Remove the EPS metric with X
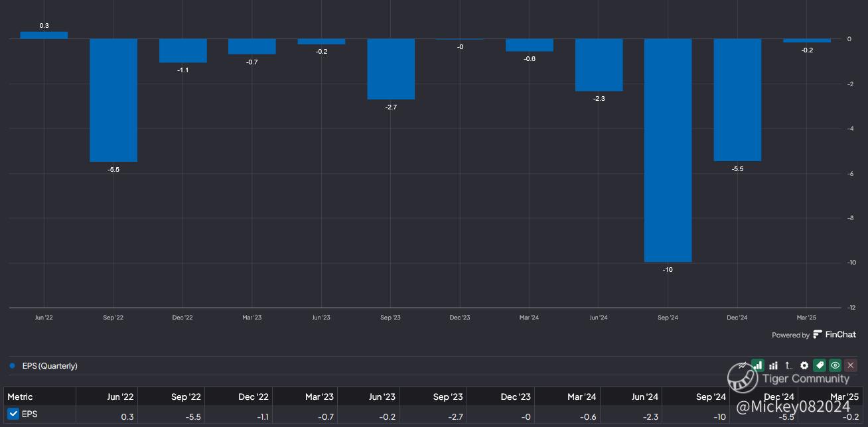 pyautogui.click(x=850, y=365)
